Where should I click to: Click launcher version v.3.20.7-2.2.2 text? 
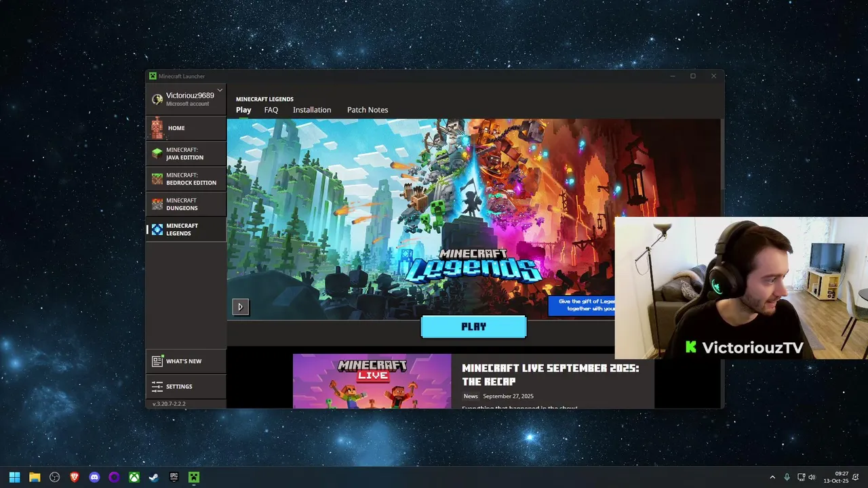(x=169, y=403)
